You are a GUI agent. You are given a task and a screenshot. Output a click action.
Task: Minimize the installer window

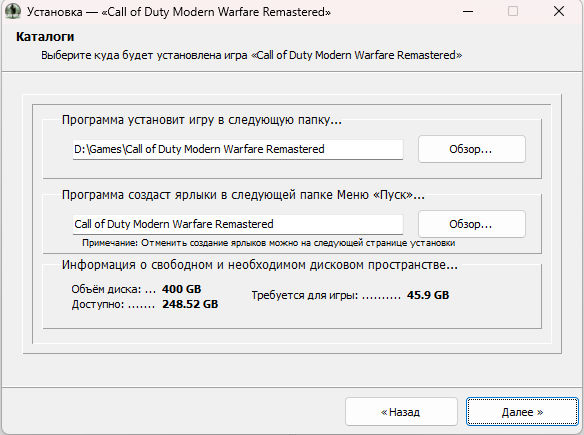click(468, 12)
